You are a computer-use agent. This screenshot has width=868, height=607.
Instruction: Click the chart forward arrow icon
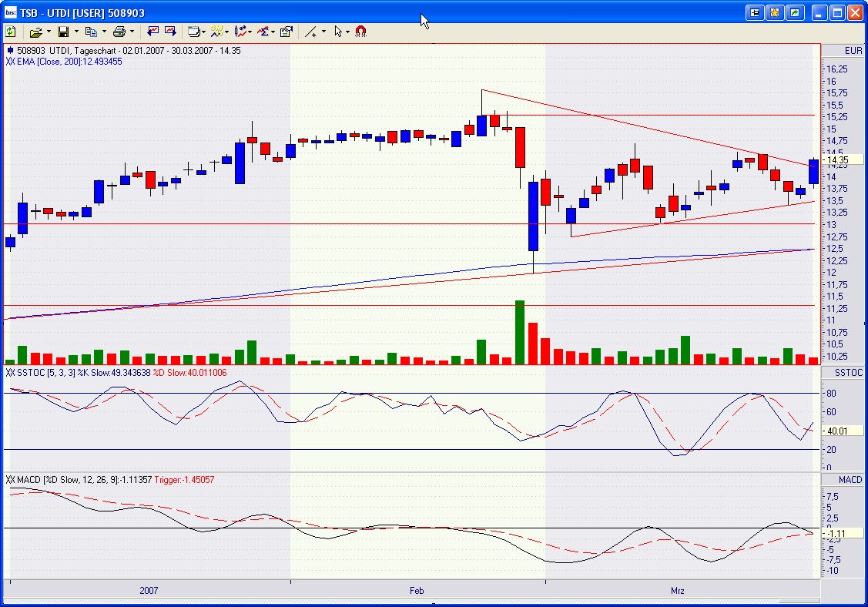170,32
